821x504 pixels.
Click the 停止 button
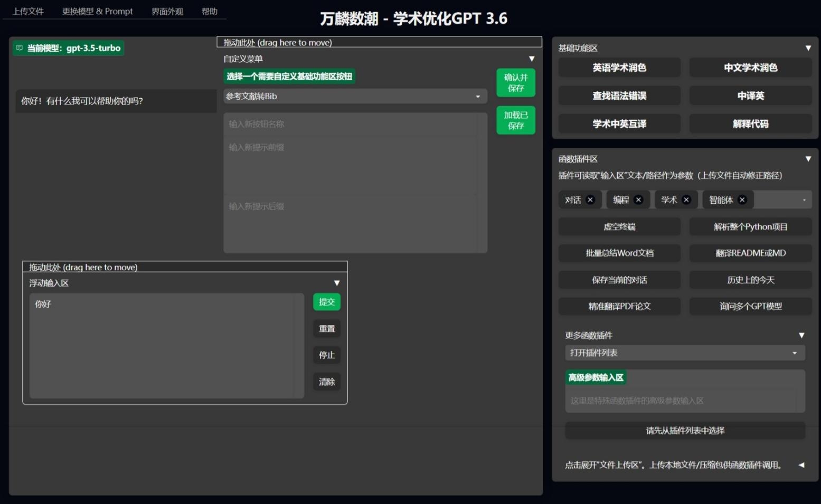[x=327, y=355]
